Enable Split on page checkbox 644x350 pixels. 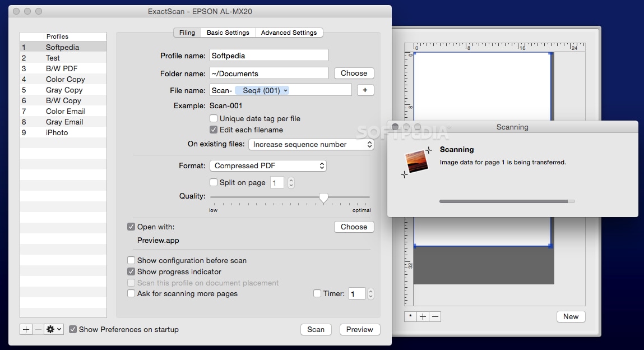214,182
